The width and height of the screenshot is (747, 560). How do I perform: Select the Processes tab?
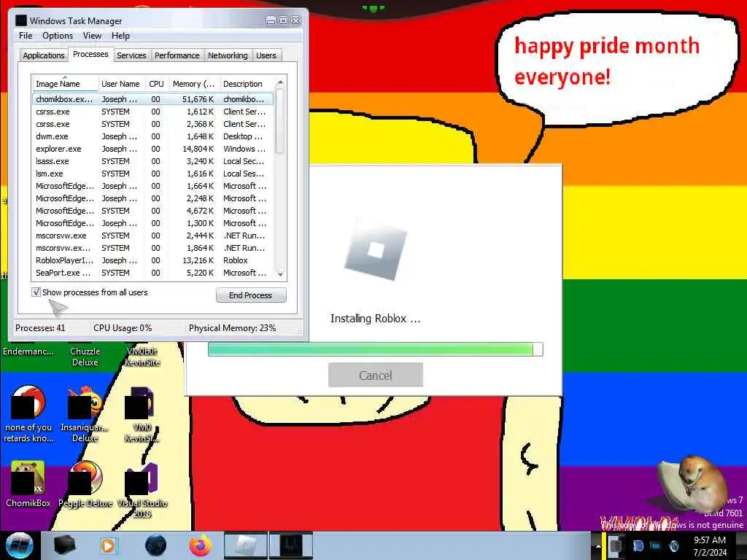[x=90, y=54]
